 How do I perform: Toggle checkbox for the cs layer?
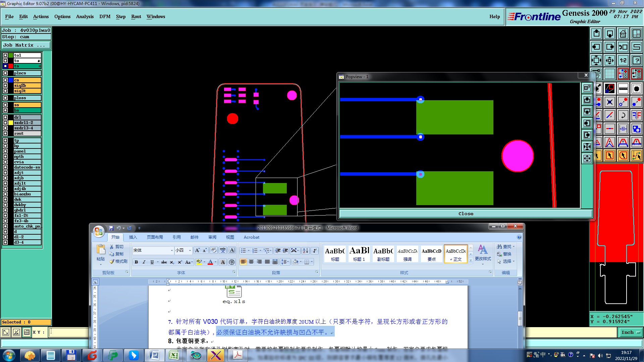point(5,80)
